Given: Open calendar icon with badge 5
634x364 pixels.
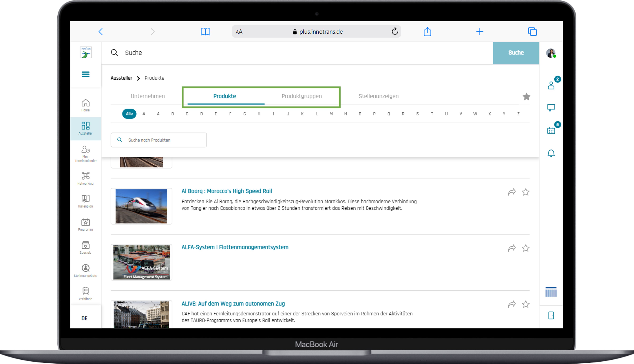Looking at the screenshot, I should pyautogui.click(x=551, y=130).
